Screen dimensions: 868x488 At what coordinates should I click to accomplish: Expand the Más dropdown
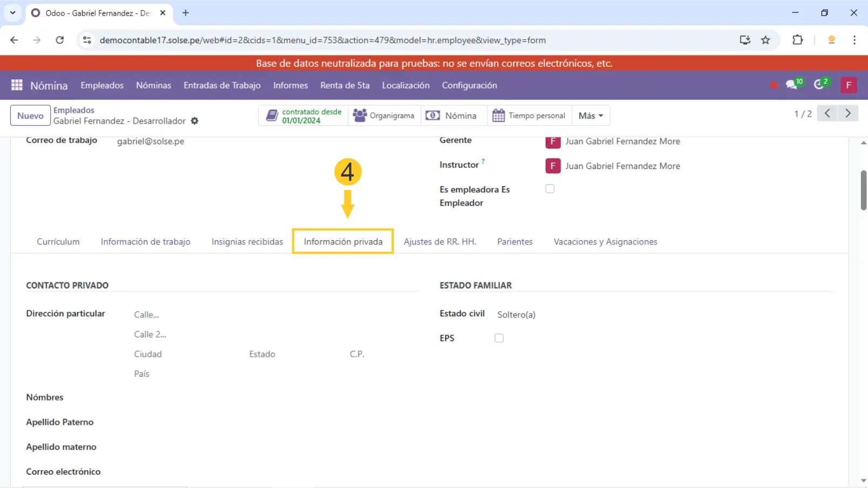590,116
